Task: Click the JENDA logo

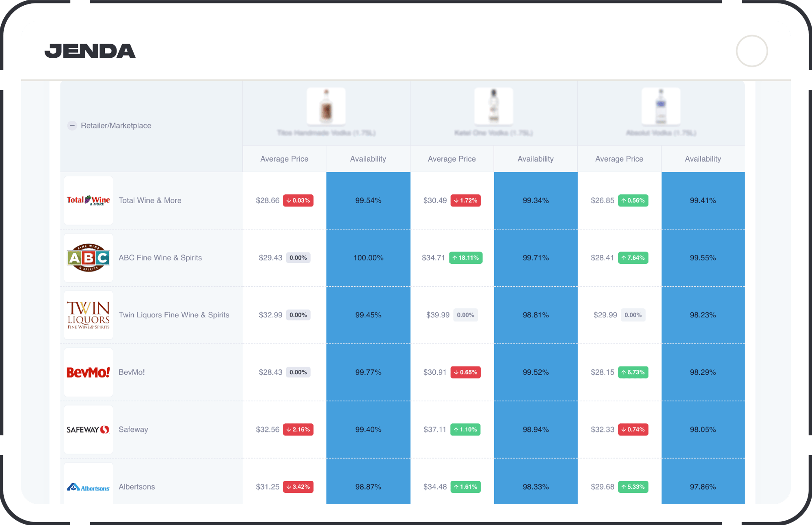Action: click(x=90, y=51)
